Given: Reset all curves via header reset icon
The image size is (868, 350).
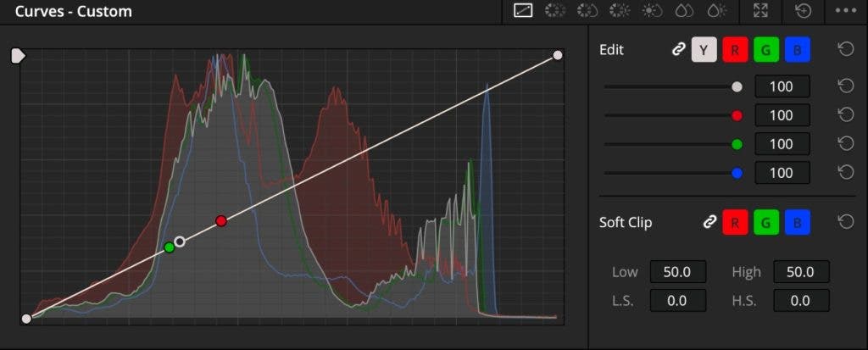Looking at the screenshot, I should pos(803,10).
